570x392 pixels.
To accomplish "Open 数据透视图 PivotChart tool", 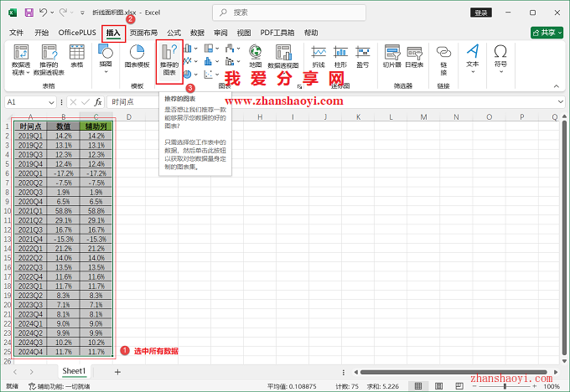I will pos(283,56).
